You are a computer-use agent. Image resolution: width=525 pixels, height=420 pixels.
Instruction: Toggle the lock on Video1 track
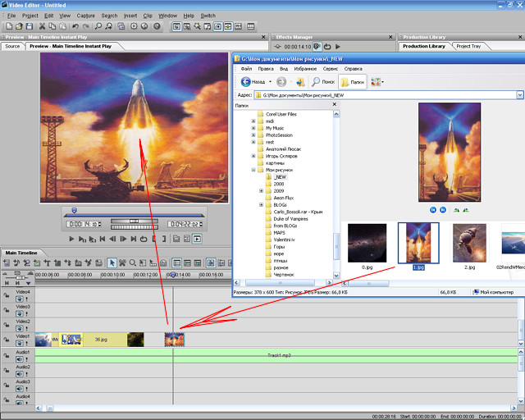[7, 340]
